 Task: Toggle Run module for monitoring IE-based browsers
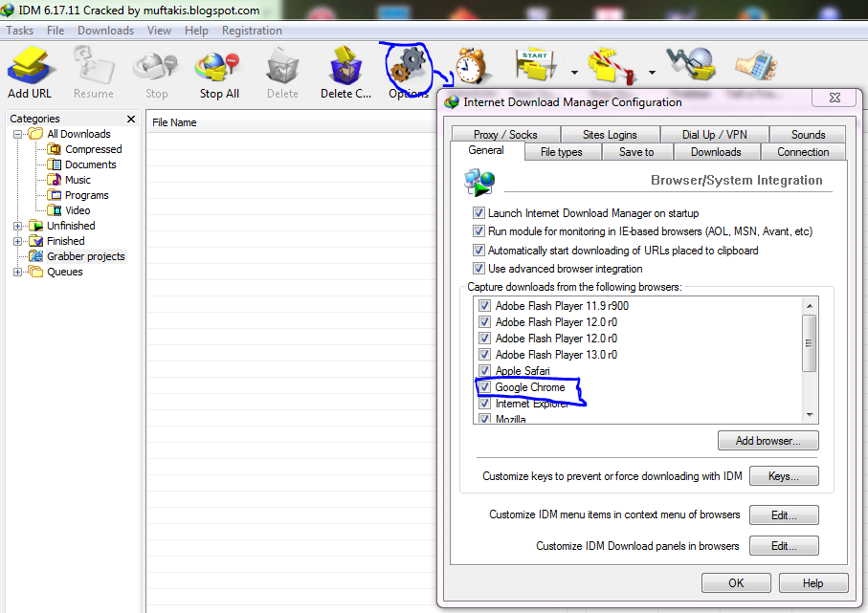pos(479,231)
